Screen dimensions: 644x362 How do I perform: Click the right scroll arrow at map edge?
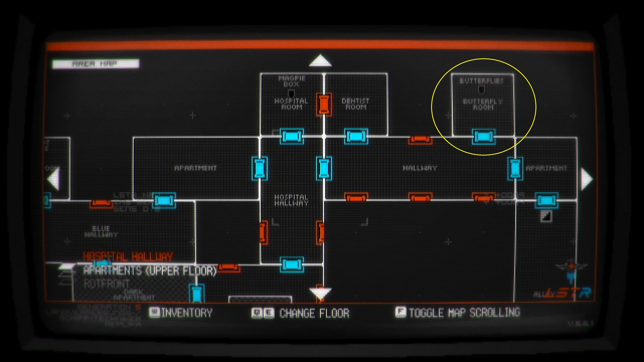586,179
